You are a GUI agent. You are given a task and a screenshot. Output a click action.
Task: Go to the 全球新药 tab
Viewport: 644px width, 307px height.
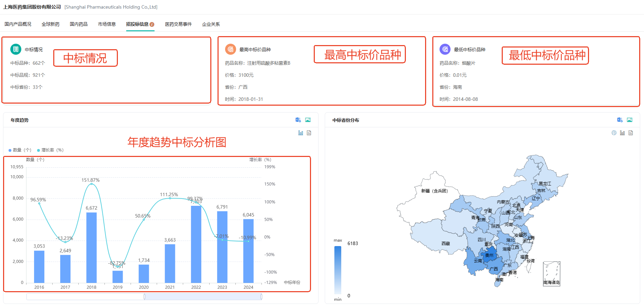[x=51, y=24]
